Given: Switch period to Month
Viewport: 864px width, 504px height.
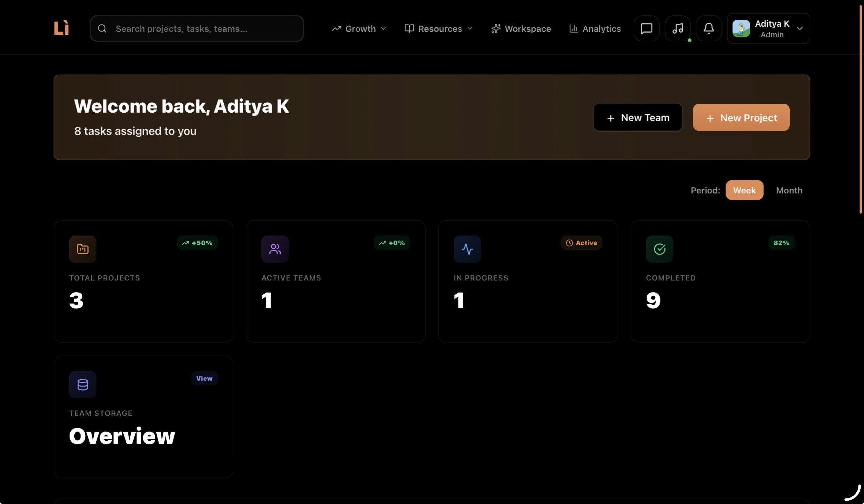Looking at the screenshot, I should tap(789, 190).
